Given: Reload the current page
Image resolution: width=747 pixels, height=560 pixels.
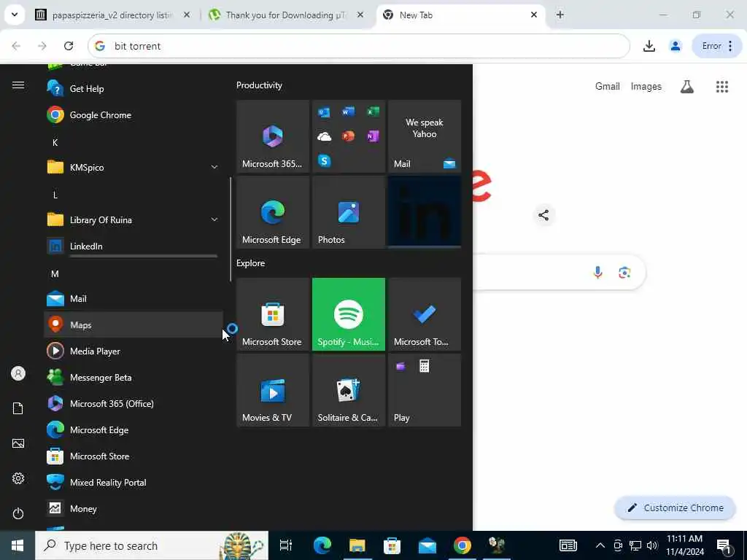Looking at the screenshot, I should click(69, 46).
